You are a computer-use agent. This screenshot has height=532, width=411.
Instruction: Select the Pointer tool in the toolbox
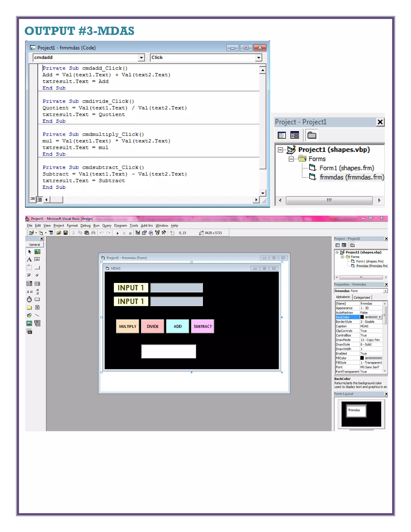coord(30,252)
